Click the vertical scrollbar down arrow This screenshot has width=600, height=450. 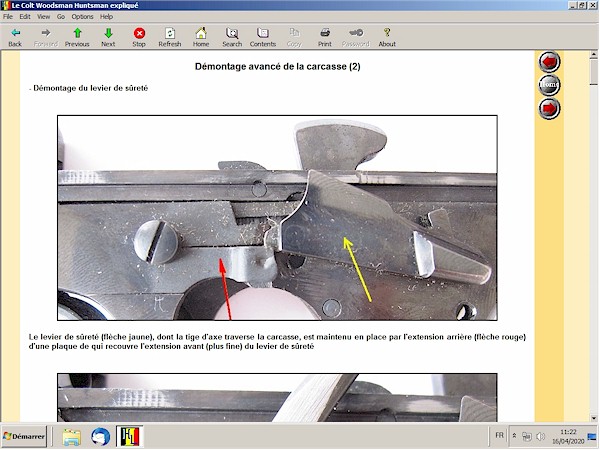point(593,418)
